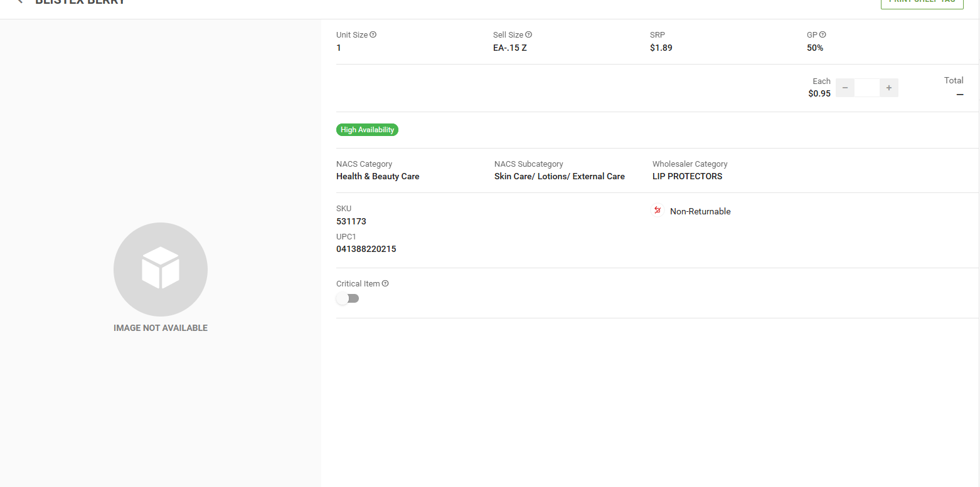Screen dimensions: 980x487
Task: Click the Each price $0.95
Action: [x=819, y=93]
